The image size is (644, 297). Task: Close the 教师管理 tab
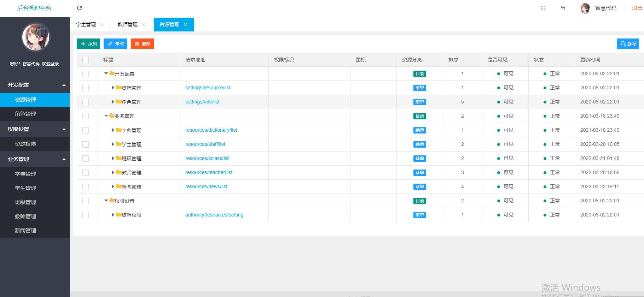click(x=144, y=24)
